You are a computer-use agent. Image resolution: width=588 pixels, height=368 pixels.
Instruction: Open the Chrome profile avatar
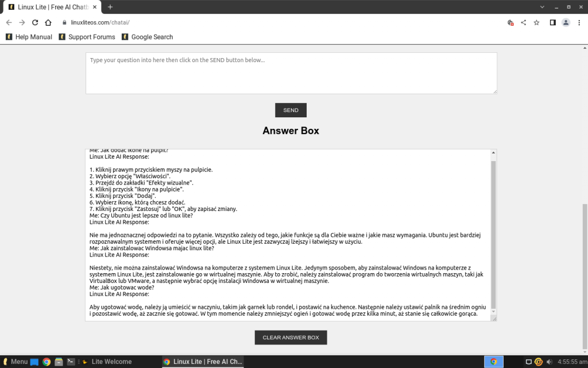(567, 22)
